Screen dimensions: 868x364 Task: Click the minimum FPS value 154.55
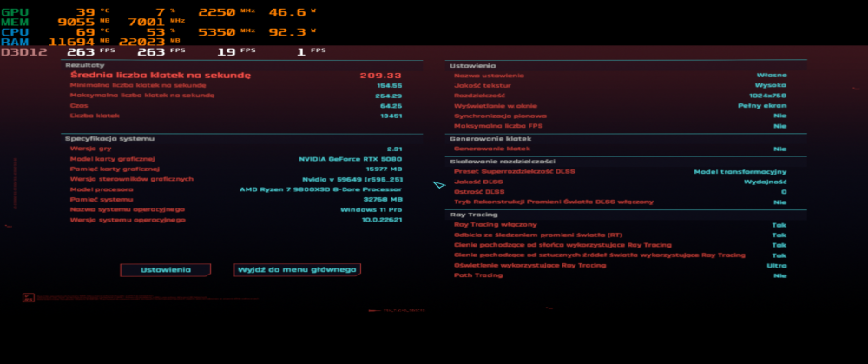click(x=389, y=86)
